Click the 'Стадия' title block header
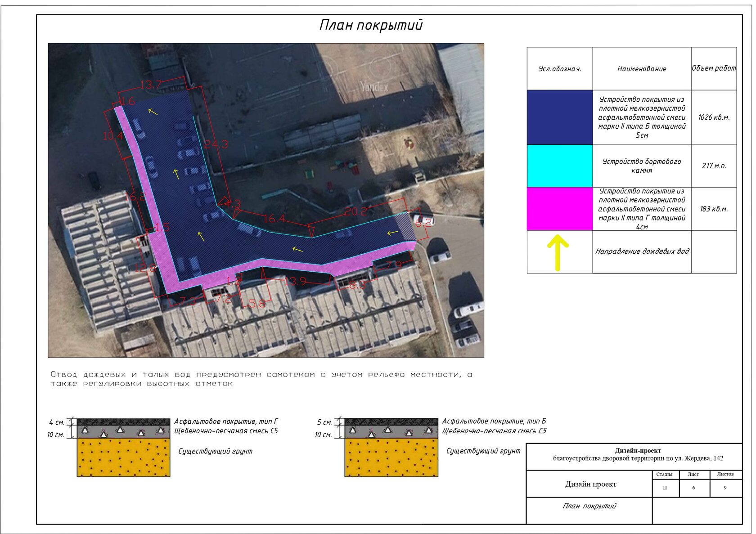 (664, 474)
